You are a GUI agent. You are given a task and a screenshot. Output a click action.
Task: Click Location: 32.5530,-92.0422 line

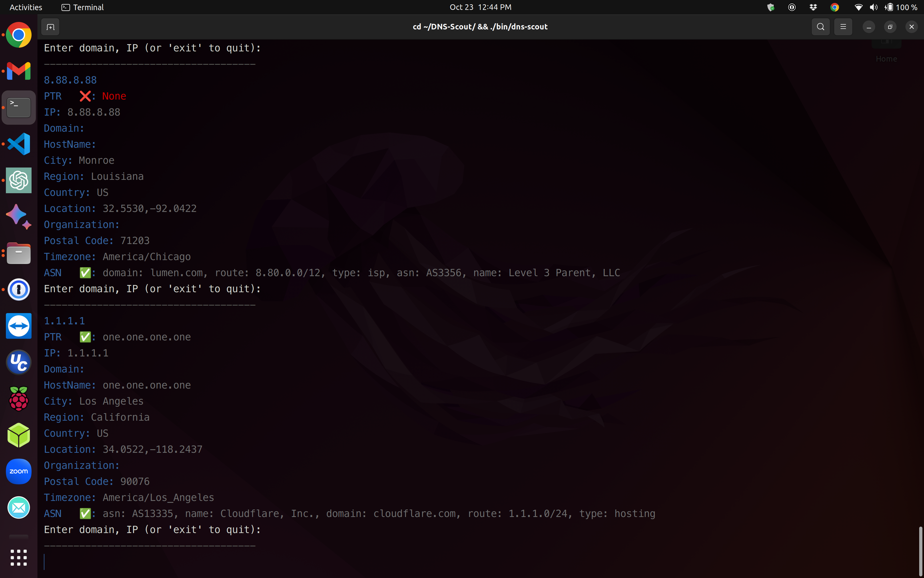point(120,209)
